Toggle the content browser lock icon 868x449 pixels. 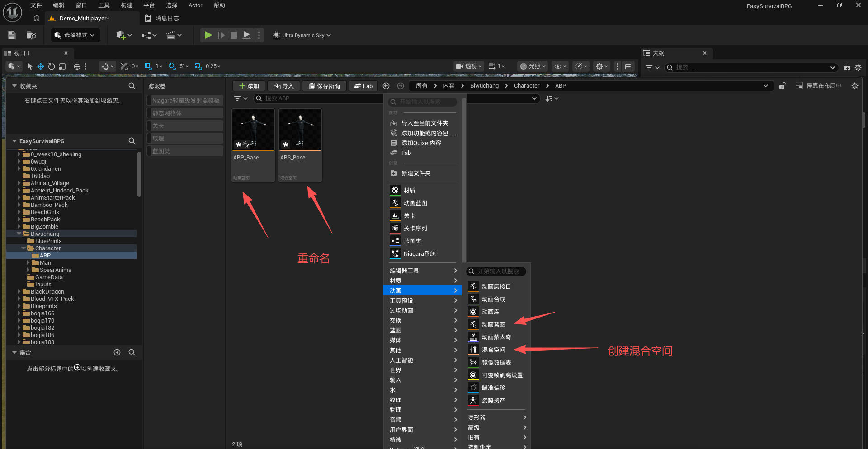point(783,86)
